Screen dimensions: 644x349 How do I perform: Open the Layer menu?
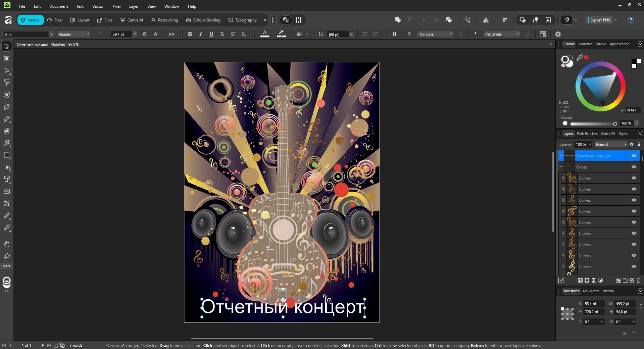pos(134,6)
